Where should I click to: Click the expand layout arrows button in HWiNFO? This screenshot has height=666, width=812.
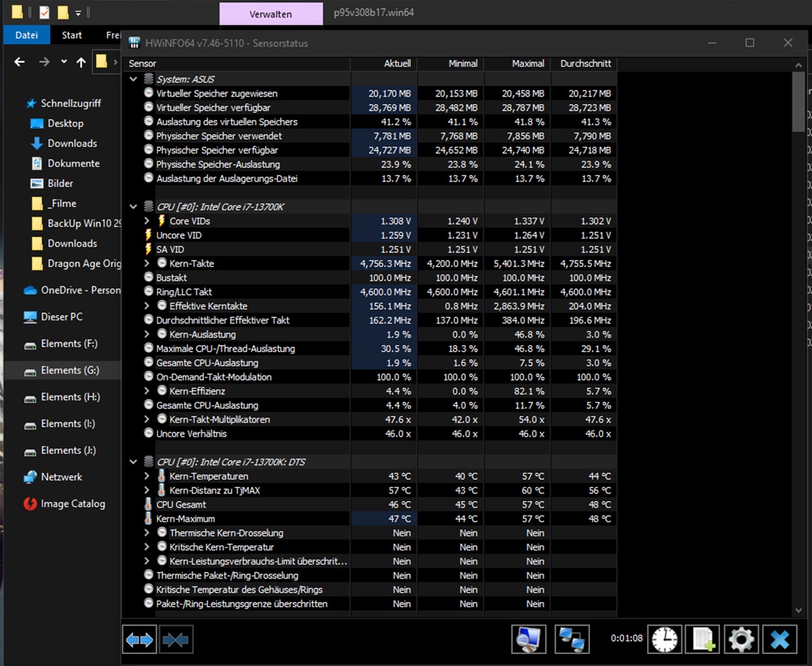pos(139,639)
